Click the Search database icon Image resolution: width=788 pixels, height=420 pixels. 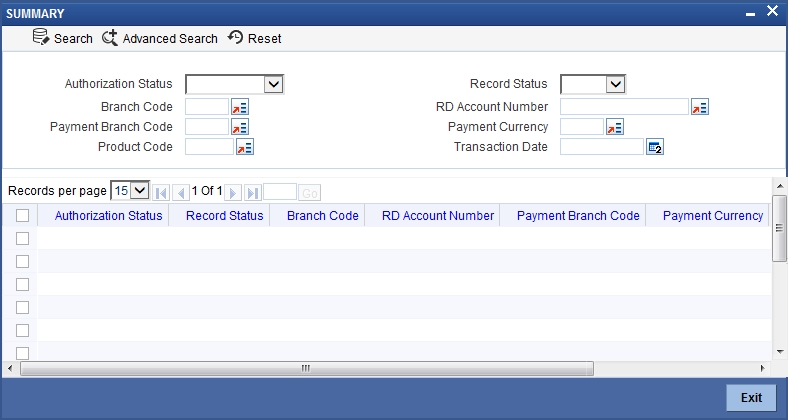pos(41,37)
